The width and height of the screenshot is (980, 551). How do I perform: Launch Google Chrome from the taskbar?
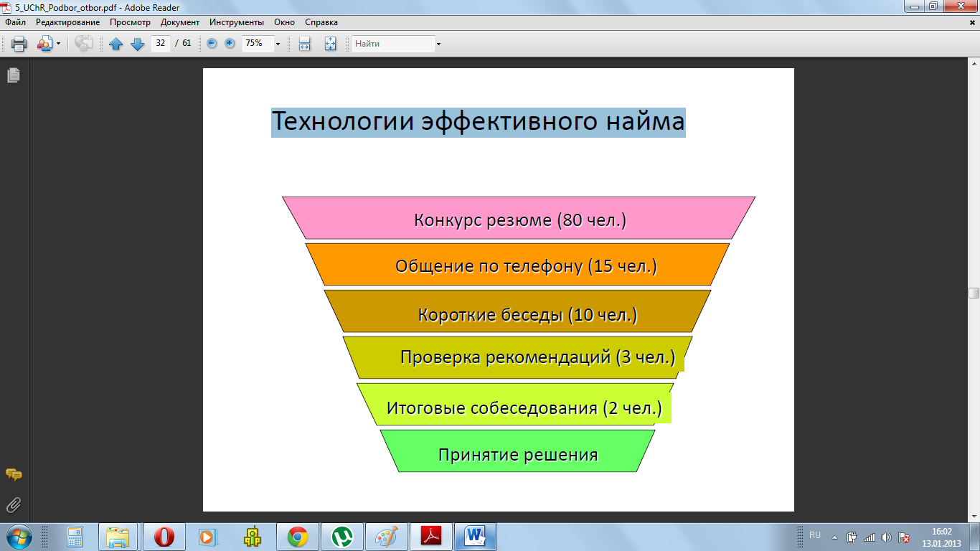point(298,537)
